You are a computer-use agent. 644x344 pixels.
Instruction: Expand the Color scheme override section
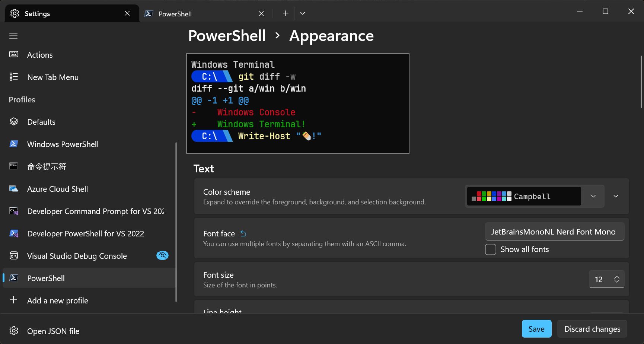coord(616,196)
